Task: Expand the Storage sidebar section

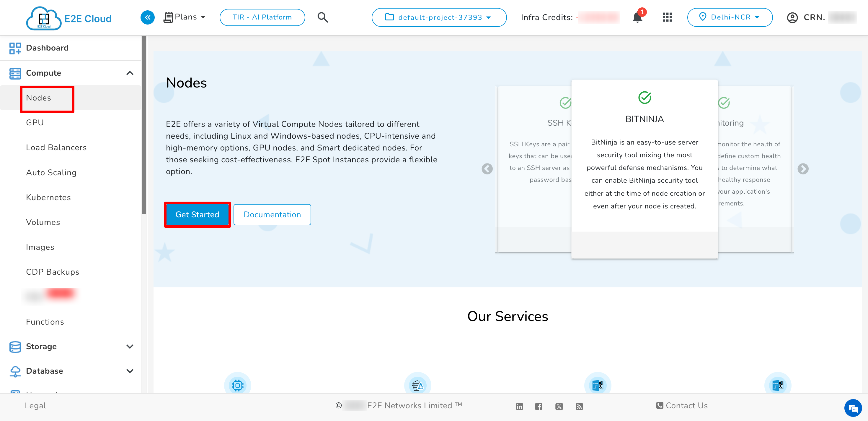Action: point(130,346)
